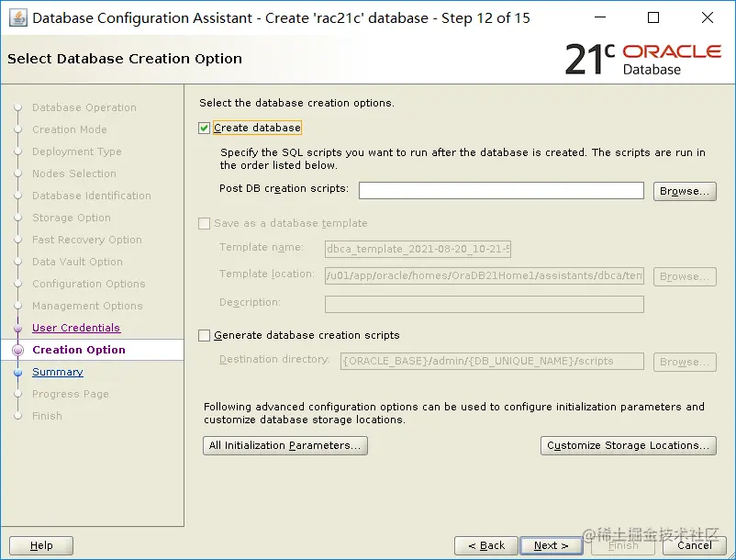This screenshot has width=736, height=560.
Task: Click Deployment Type step in sidebar
Action: point(76,151)
